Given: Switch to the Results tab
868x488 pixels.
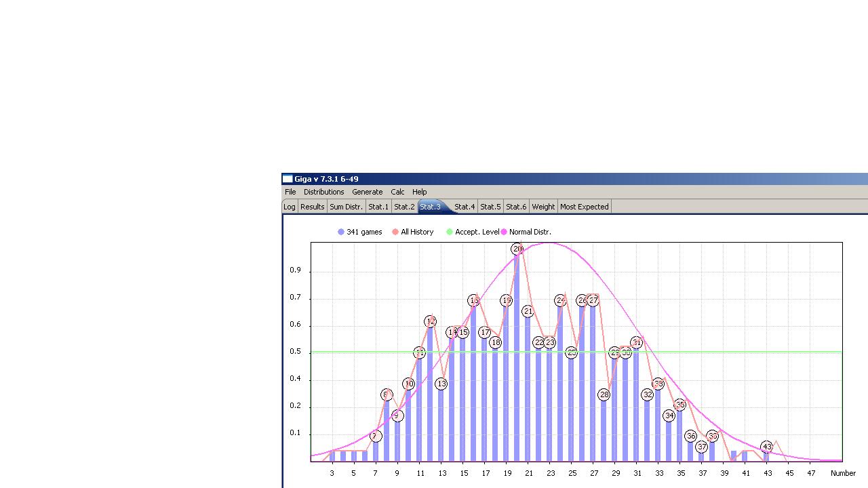Looking at the screenshot, I should coord(312,207).
